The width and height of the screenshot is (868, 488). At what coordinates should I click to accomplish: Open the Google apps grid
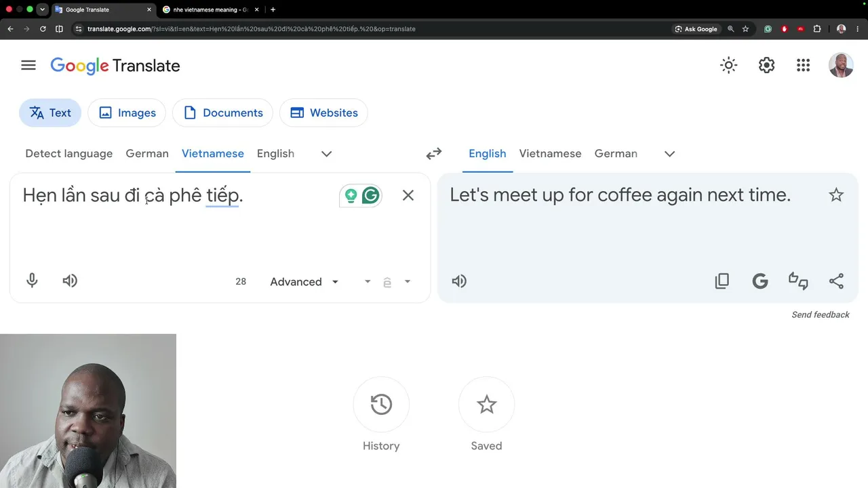pos(803,65)
